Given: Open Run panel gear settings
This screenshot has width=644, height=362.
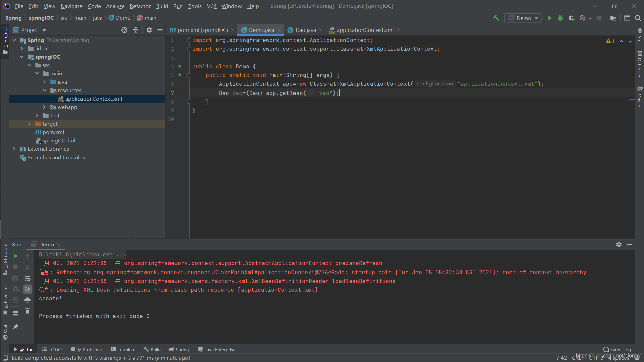Looking at the screenshot, I should coord(619,244).
